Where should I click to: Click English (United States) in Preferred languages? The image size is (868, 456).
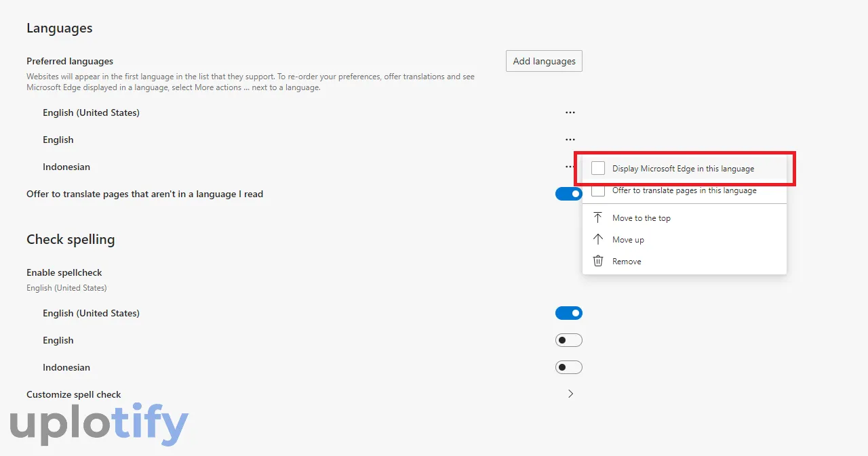coord(91,112)
